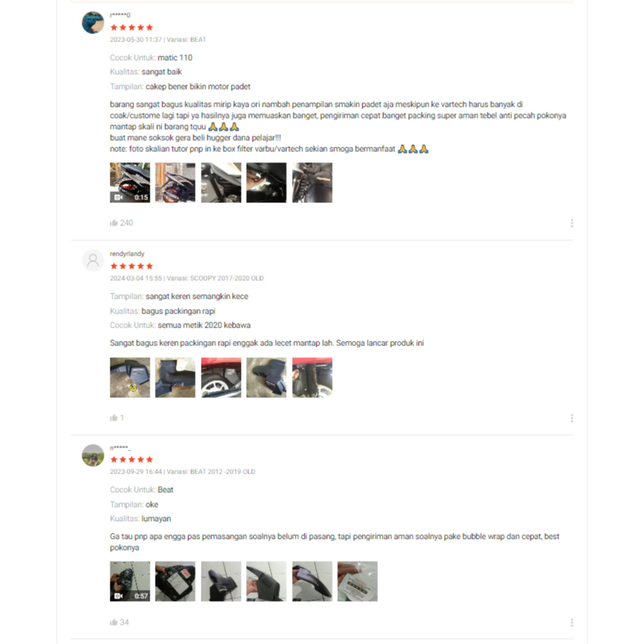Open the red scooter wheel photo
The image size is (644, 644).
tap(221, 377)
